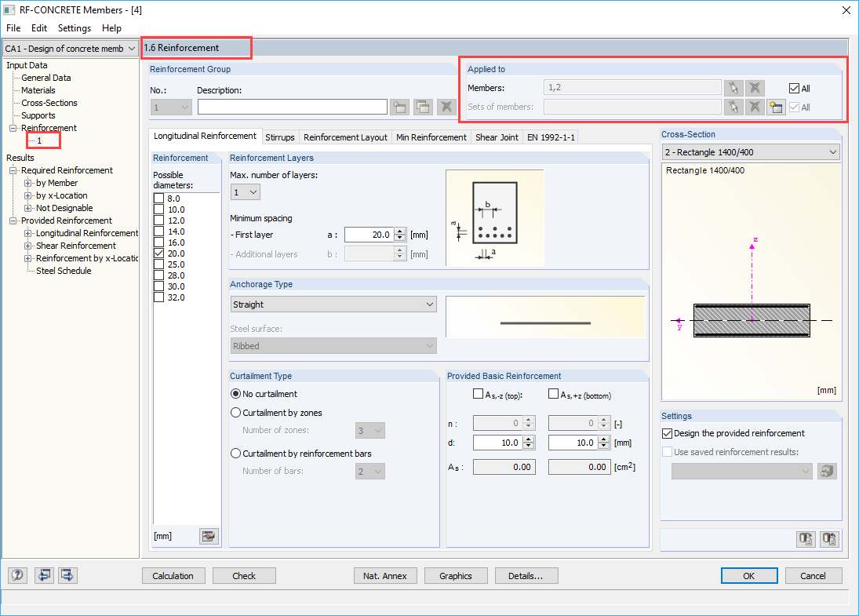Screen dimensions: 859x616
Task: Click the OK button
Action: 749,576
